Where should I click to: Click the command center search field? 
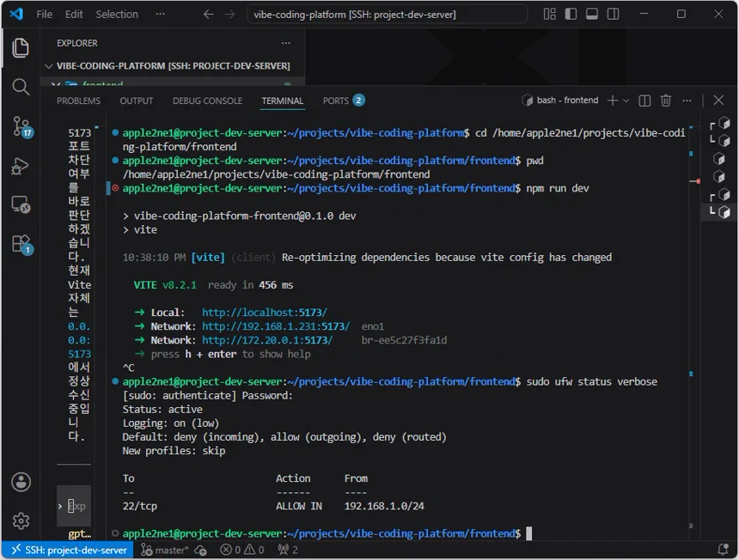coord(387,14)
